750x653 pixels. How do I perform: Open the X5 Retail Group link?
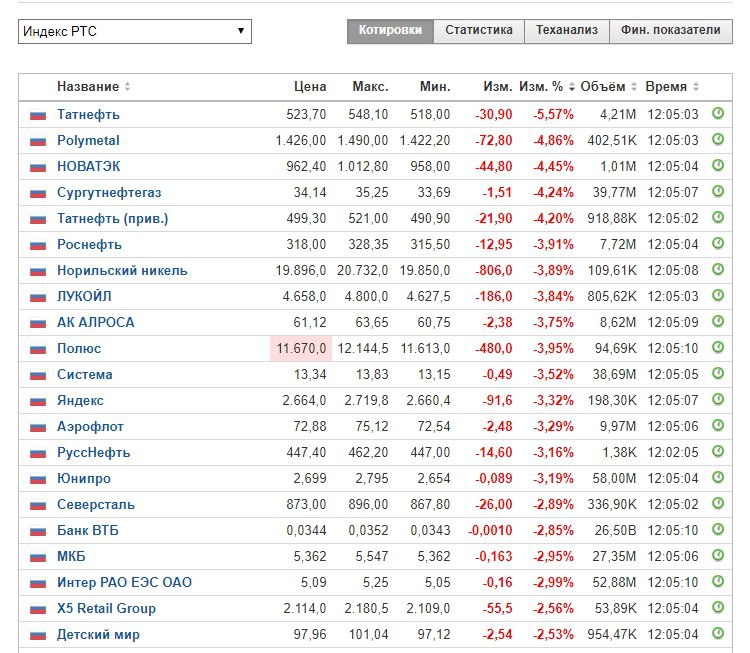tap(106, 609)
